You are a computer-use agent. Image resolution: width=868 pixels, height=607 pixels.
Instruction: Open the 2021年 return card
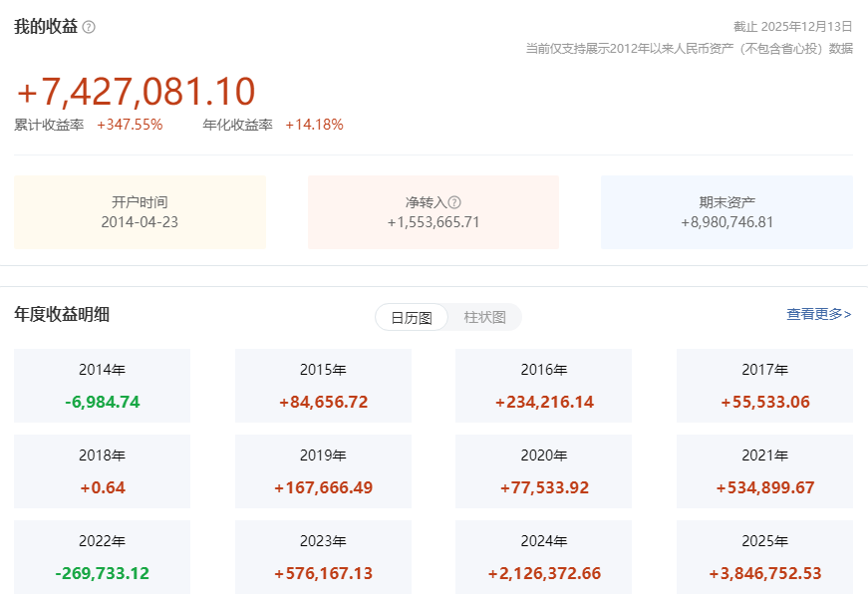tap(764, 471)
